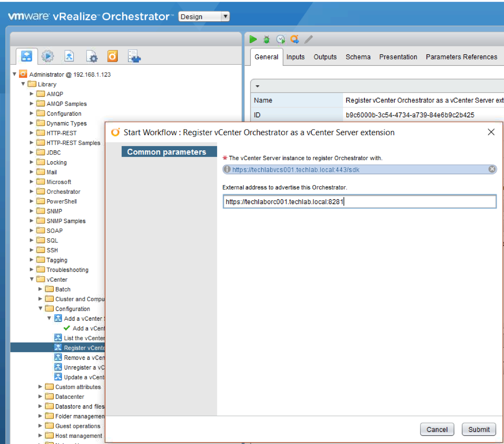Screen dimensions: 504x444
Task: Collapse the general properties section arrow
Action: point(257,86)
